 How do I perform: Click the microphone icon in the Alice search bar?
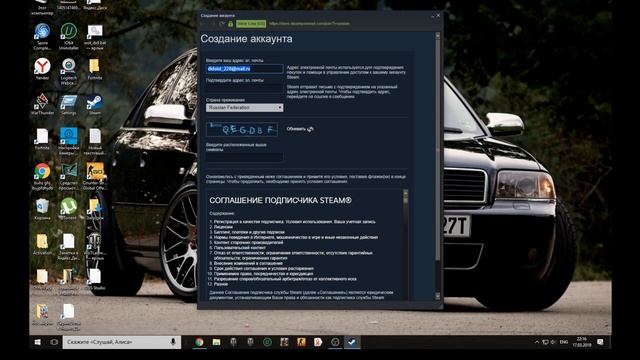[x=173, y=342]
